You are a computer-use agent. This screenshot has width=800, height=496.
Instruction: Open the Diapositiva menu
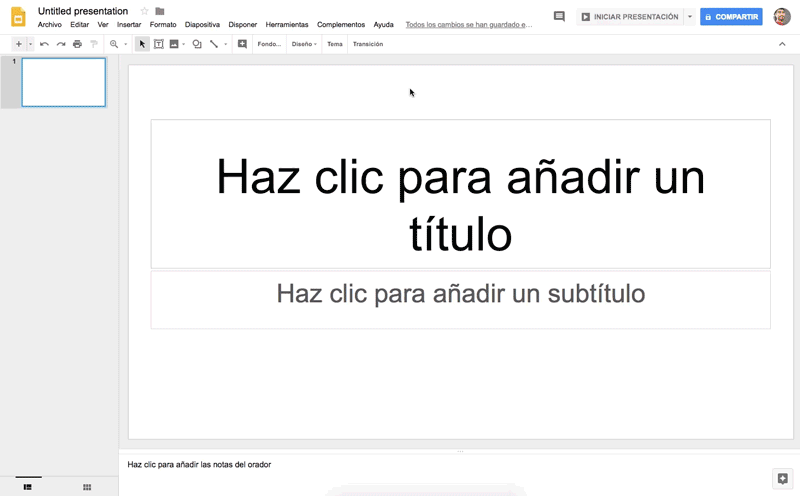[x=202, y=24]
